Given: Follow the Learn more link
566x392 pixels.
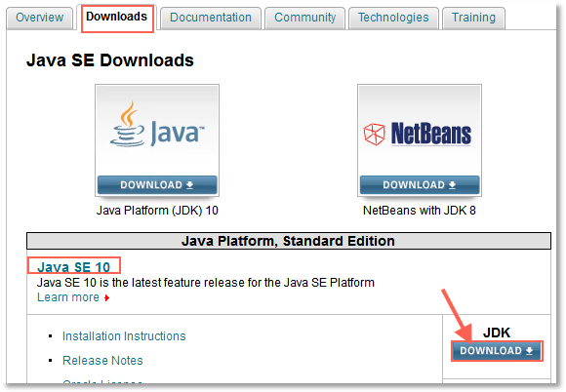Looking at the screenshot, I should (68, 297).
